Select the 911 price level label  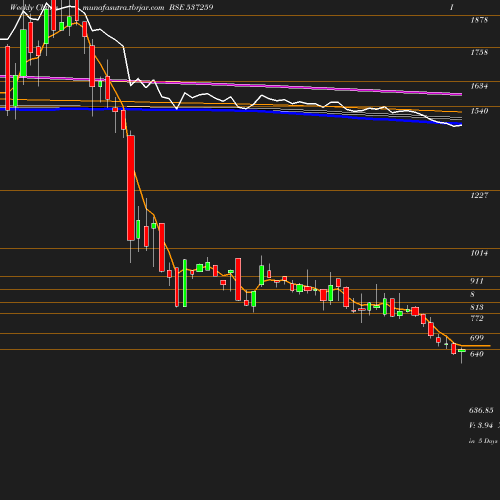point(477,281)
